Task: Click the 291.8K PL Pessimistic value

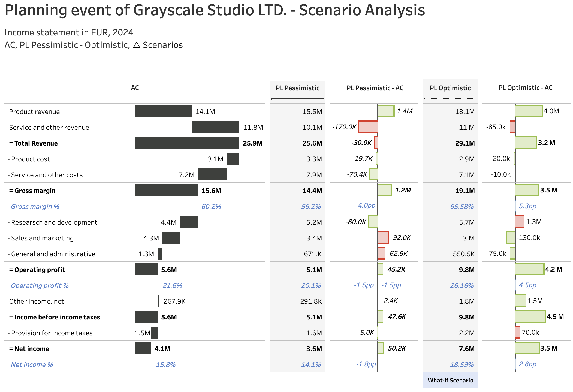Action: coord(311,301)
